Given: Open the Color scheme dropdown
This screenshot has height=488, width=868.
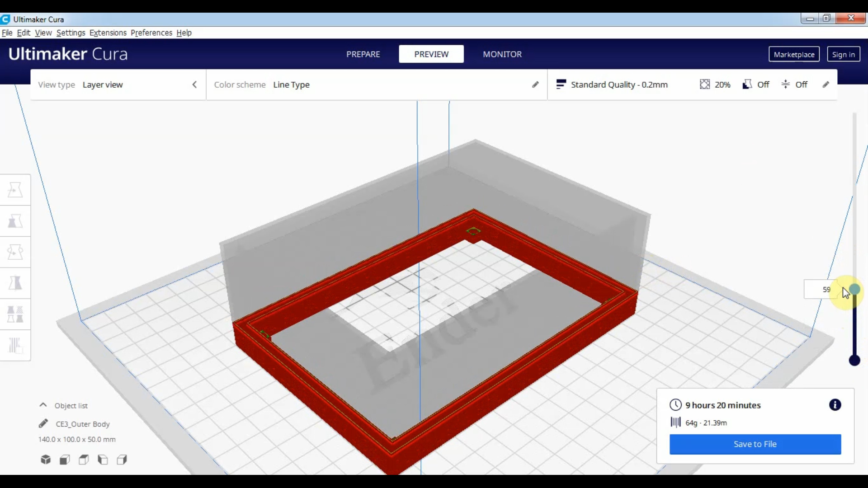Looking at the screenshot, I should (292, 84).
